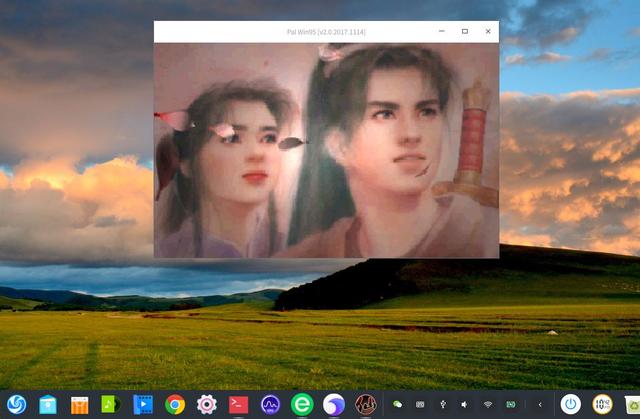
Task: Launch the green music player icon in the dock
Action: 111,404
